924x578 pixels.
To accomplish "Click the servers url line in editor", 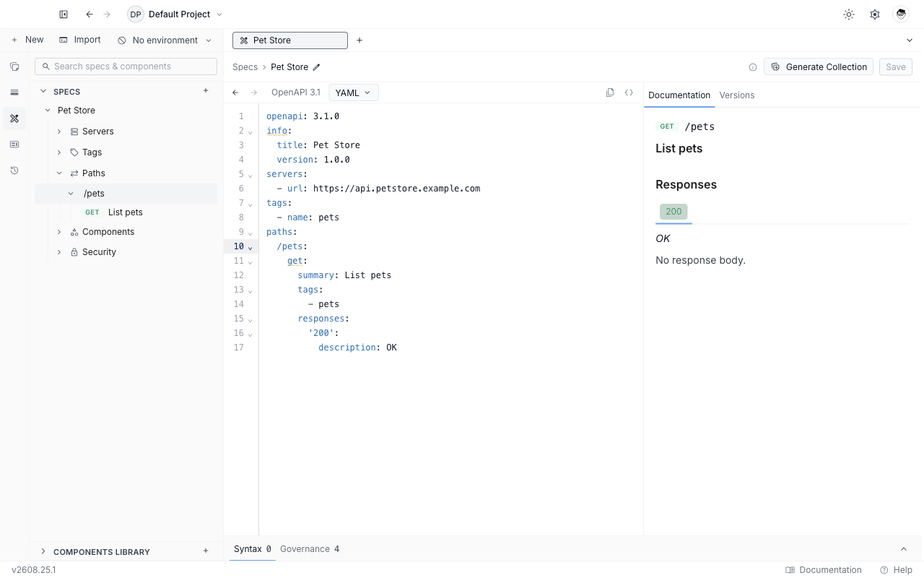I will coord(378,189).
